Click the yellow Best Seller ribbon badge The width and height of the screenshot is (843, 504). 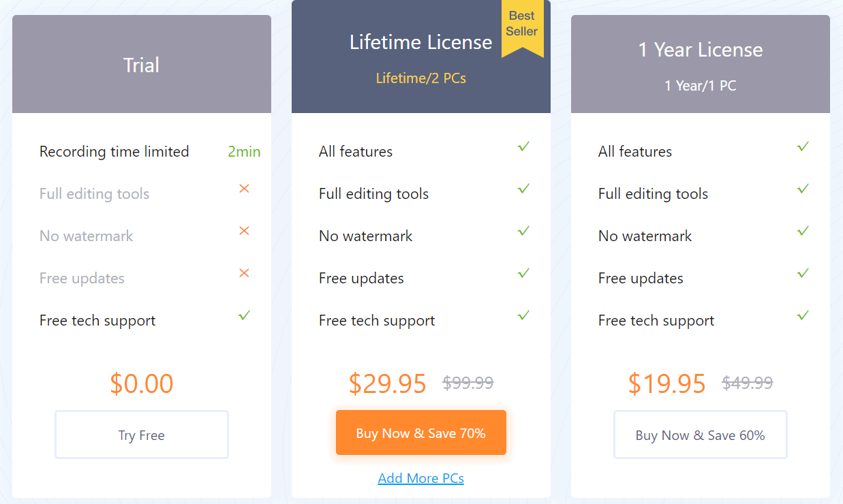(522, 29)
